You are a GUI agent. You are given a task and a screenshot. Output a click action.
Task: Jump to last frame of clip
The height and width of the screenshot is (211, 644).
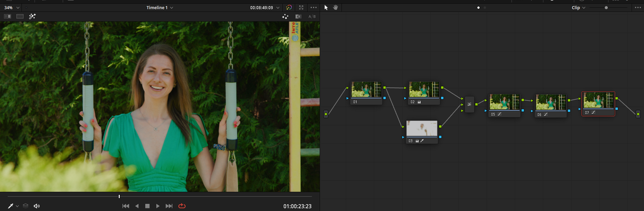point(169,206)
